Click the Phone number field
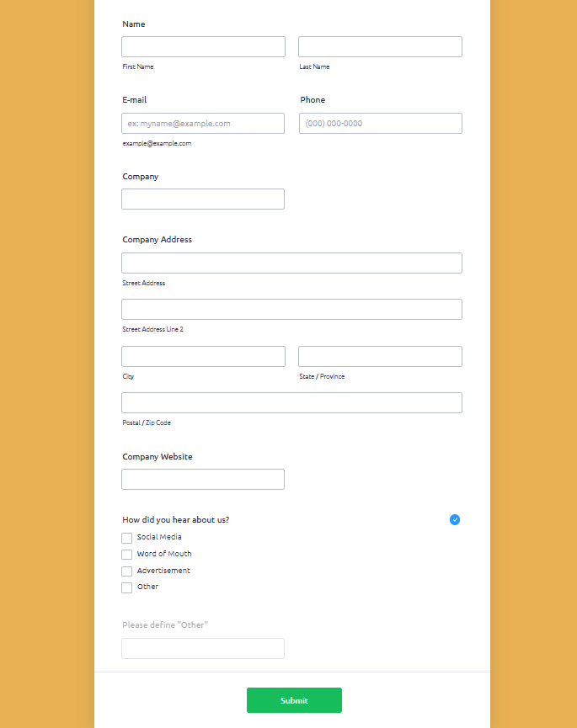Viewport: 577px width, 728px height. [381, 124]
